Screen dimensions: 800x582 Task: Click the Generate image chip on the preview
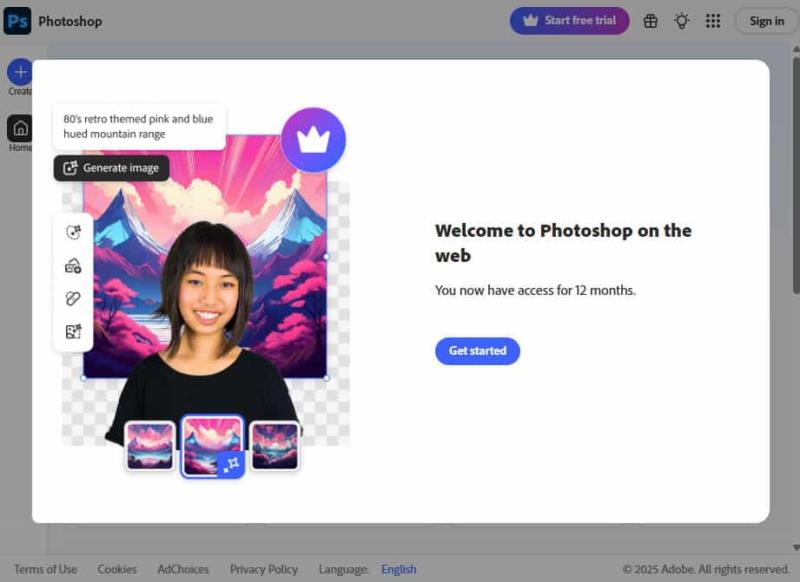[110, 168]
